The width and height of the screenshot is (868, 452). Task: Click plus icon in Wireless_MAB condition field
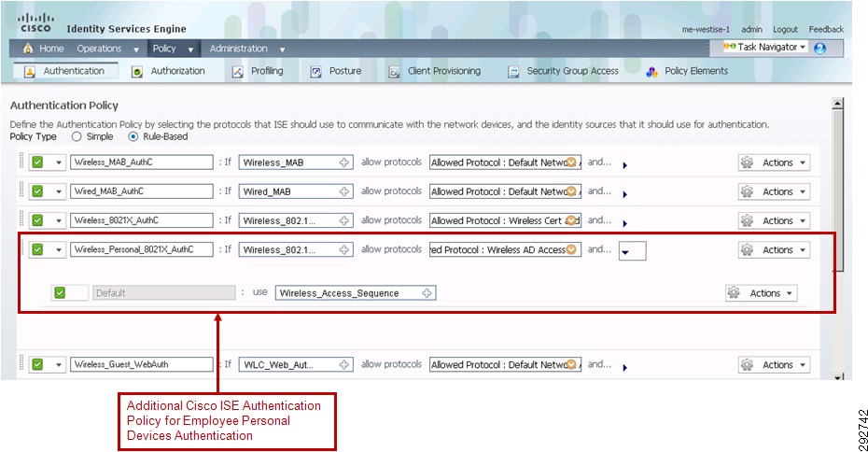coord(344,162)
